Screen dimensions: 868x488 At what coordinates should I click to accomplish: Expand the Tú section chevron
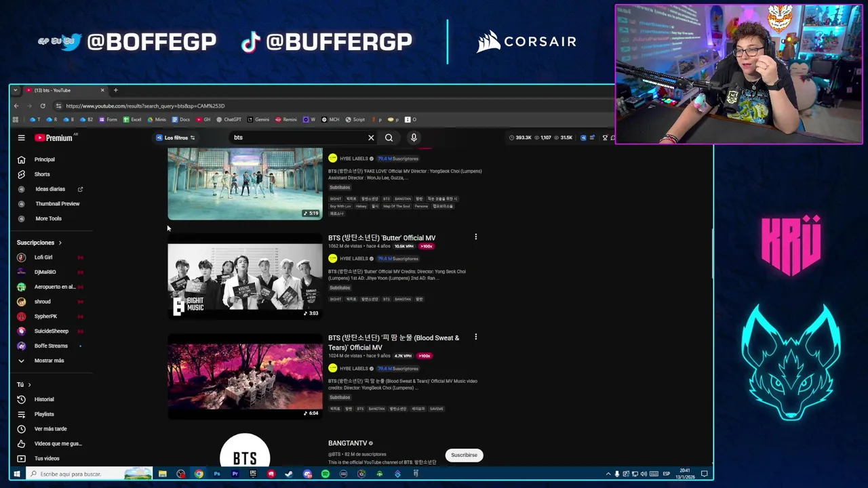coord(29,384)
